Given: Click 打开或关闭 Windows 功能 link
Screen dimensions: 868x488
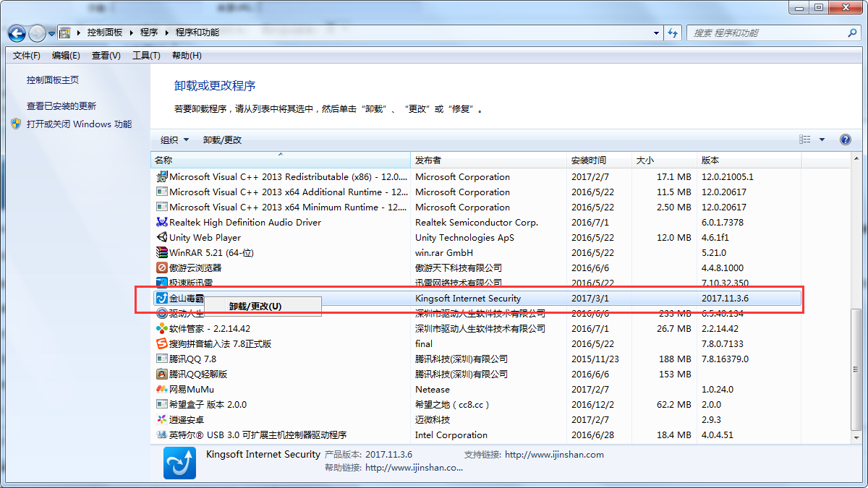Looking at the screenshot, I should 80,124.
